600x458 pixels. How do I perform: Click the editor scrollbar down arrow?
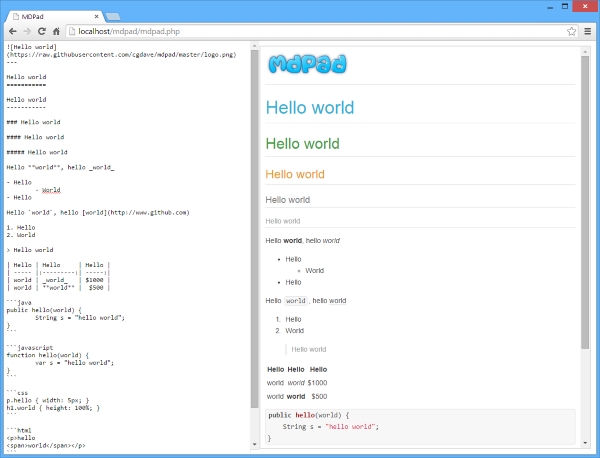(x=254, y=444)
